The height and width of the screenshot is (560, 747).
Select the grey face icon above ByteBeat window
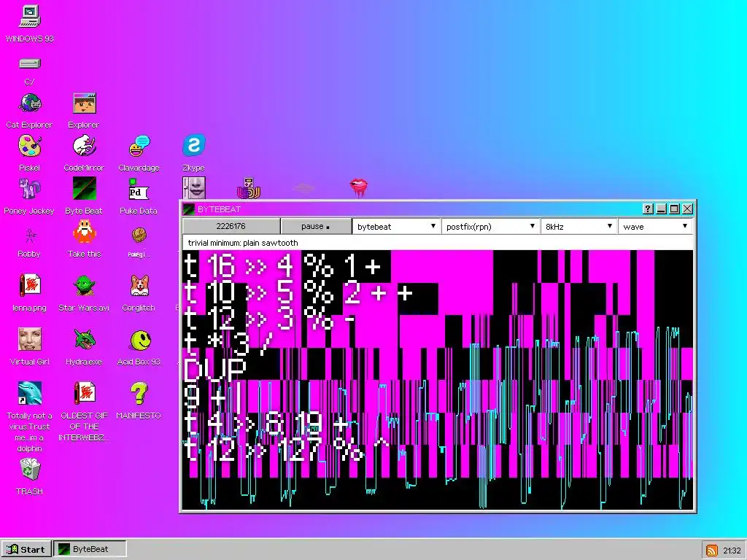click(x=194, y=187)
